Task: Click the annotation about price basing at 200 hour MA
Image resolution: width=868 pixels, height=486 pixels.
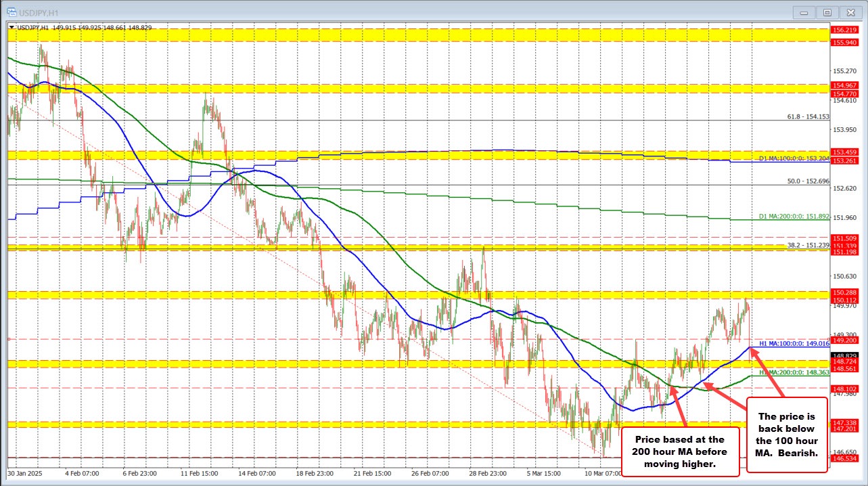Action: coord(680,451)
